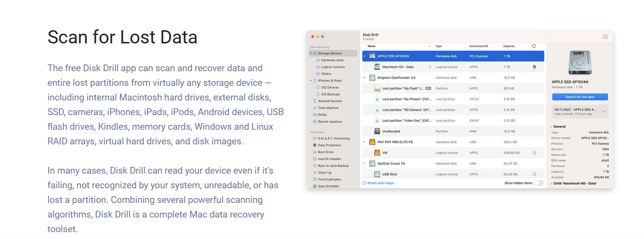Collapse the Kingston DataTraveler 3.0 row
Viewport: 644px width, 239px height.
[365, 78]
